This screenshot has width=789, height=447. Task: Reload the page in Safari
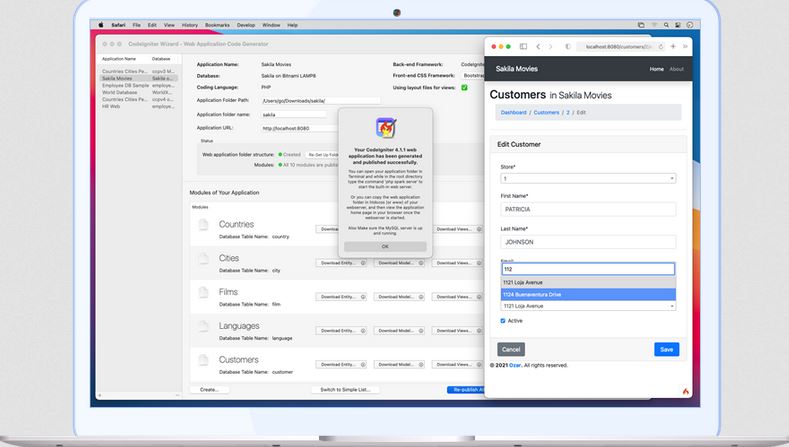(661, 46)
